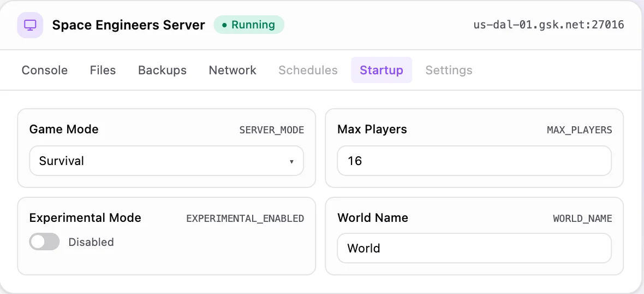Click the Max Players input field
This screenshot has height=294, width=644.
coord(474,161)
